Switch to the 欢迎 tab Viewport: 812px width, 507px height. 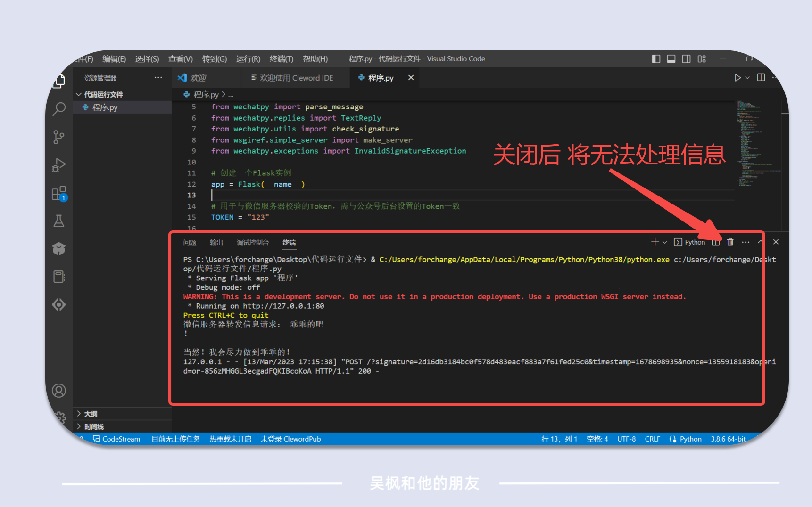tap(198, 78)
